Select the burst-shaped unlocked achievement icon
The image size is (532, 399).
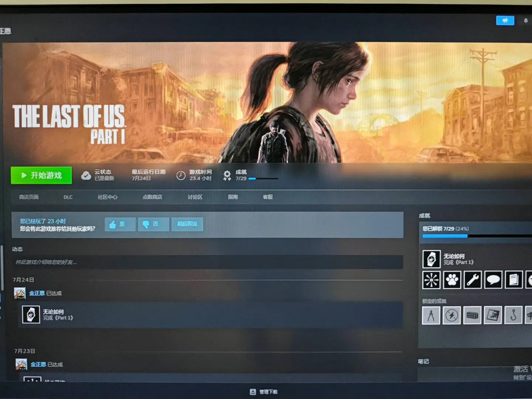click(431, 280)
